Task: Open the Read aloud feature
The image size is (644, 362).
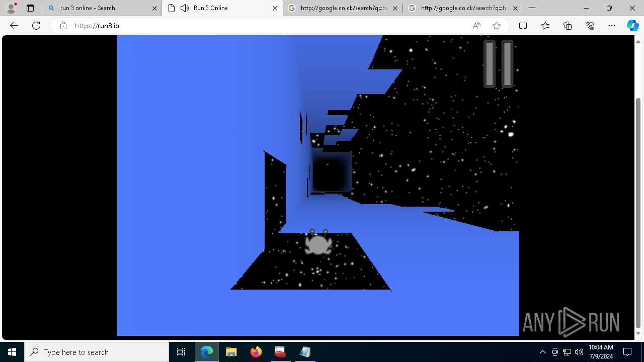Action: pos(476,26)
